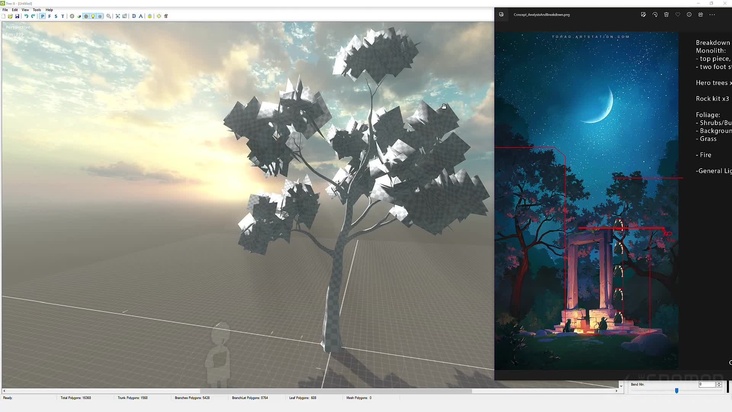Click the Favorite heart icon in photo viewer

[x=678, y=14]
